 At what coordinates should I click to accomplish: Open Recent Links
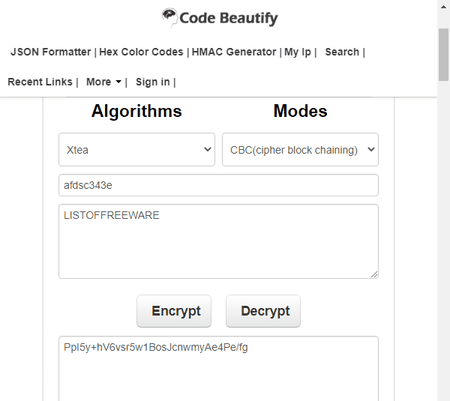click(40, 82)
